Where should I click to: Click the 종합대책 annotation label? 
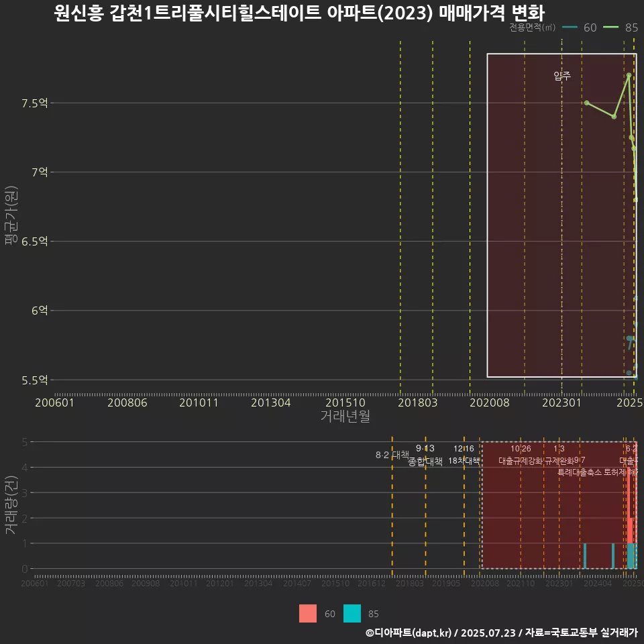[x=425, y=462]
